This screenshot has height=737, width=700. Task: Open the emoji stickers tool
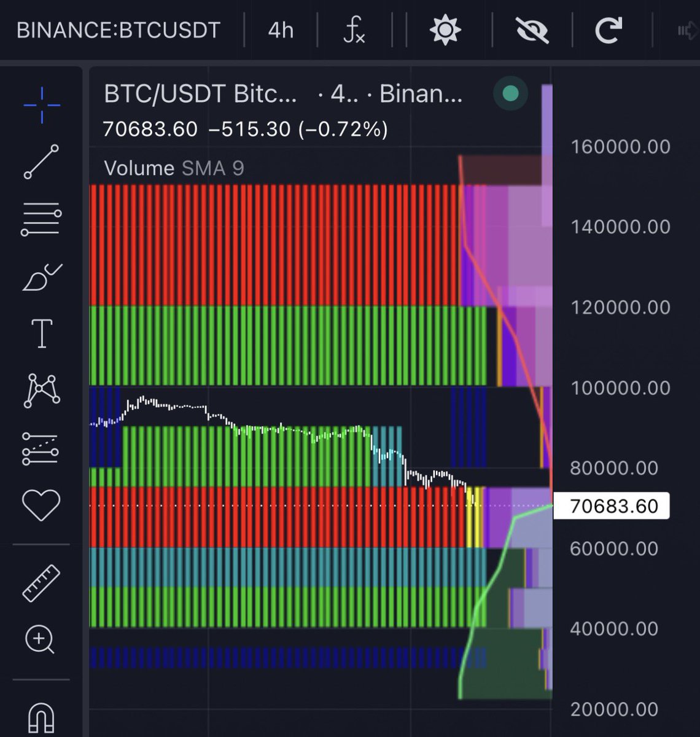41,505
